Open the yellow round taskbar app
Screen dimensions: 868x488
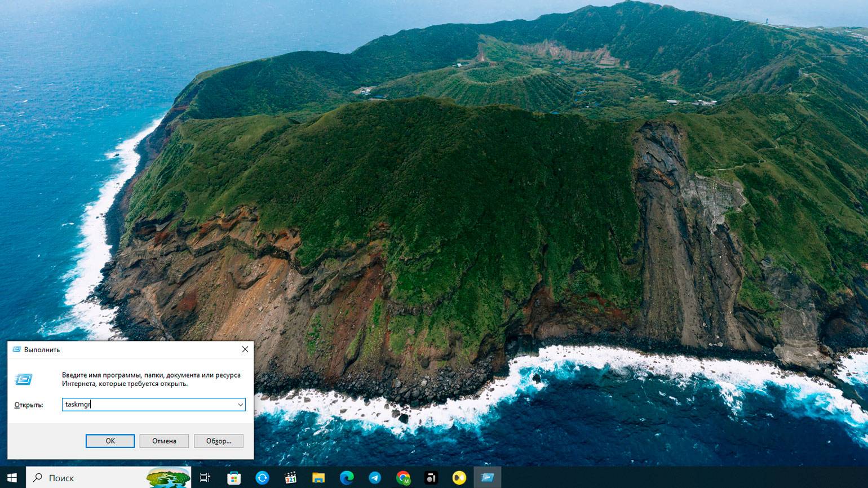click(x=459, y=478)
